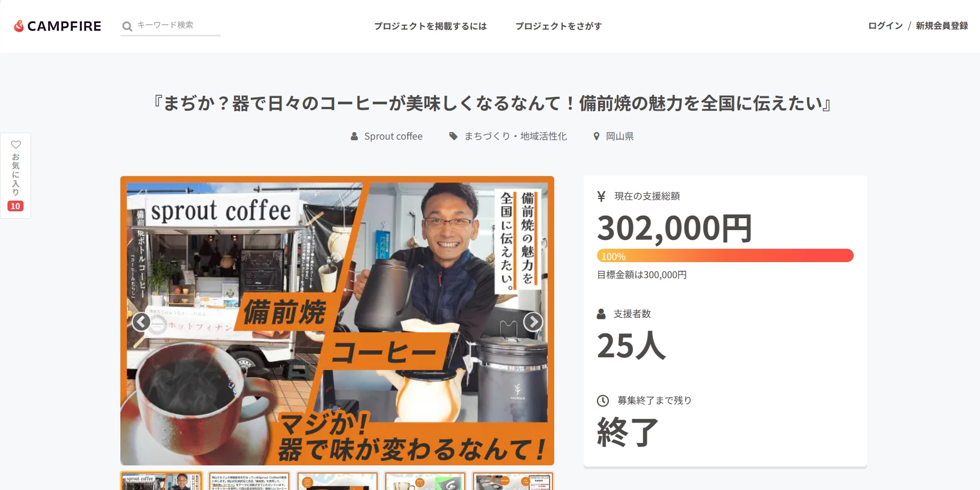Click the 100% funding progress bar

click(725, 256)
